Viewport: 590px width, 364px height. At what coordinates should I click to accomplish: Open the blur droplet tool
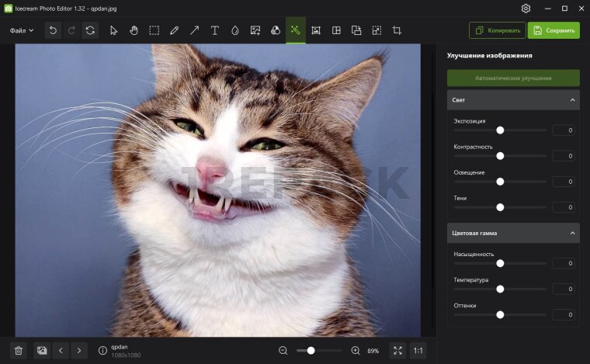[x=235, y=30]
